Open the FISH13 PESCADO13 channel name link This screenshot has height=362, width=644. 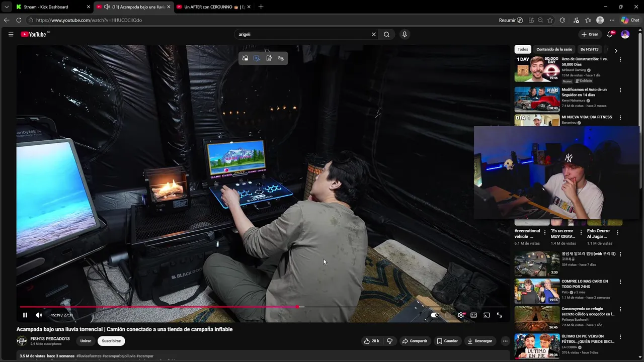click(x=50, y=339)
